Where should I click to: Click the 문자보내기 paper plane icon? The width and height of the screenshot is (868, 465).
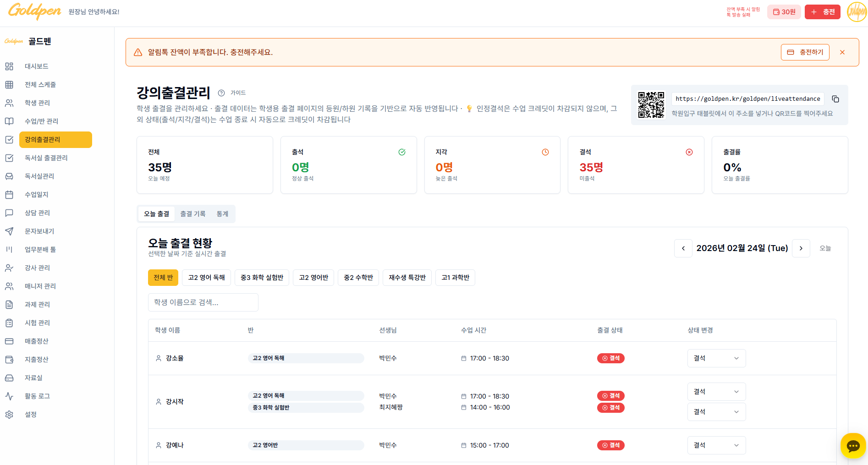coord(9,231)
